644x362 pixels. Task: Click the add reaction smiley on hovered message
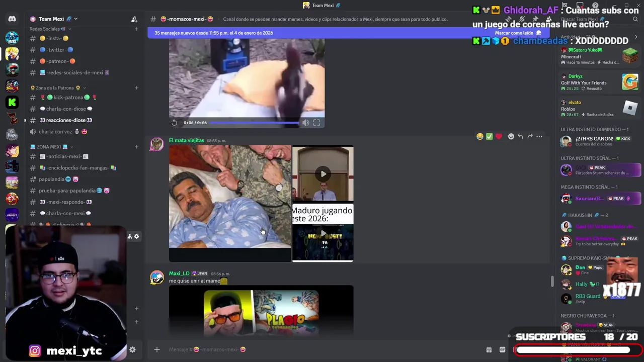point(511,136)
